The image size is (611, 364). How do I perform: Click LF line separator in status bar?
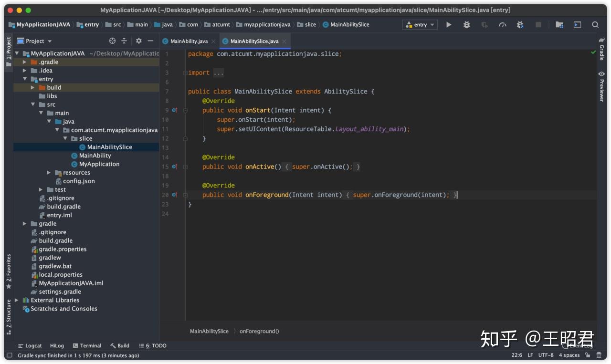(530, 355)
